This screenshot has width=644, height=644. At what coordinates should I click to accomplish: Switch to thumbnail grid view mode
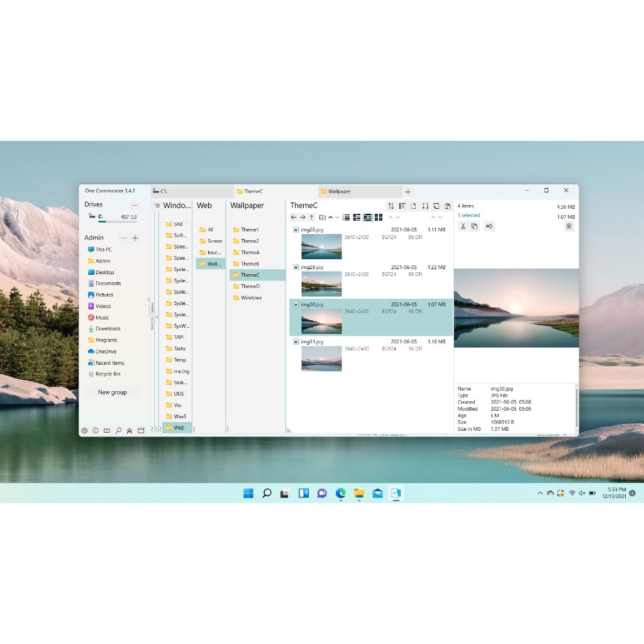click(x=379, y=217)
